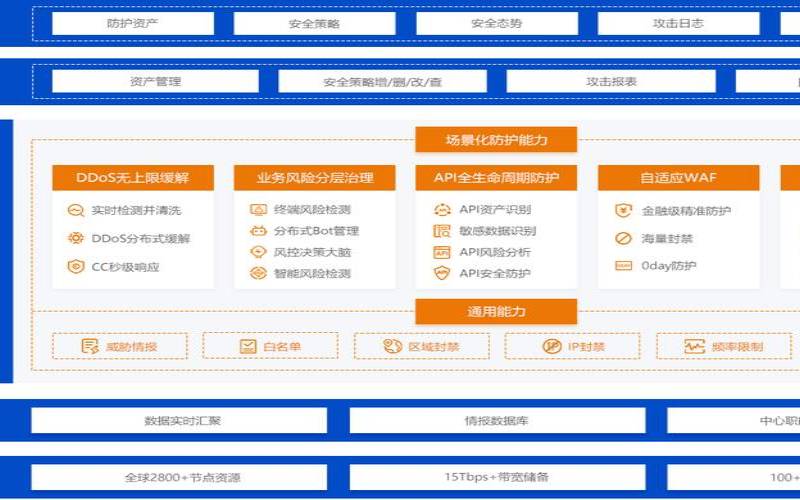
Task: Select the 敏感数据识别 icon
Action: (442, 231)
